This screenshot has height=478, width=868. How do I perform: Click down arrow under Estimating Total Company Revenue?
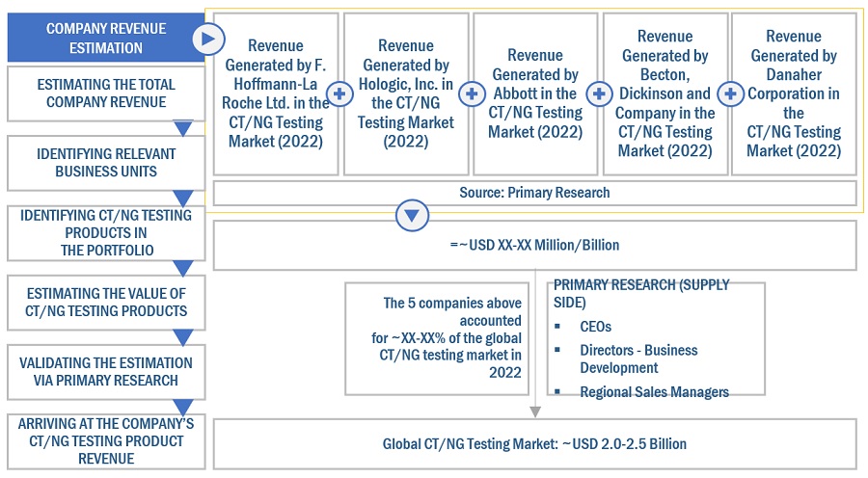click(181, 129)
